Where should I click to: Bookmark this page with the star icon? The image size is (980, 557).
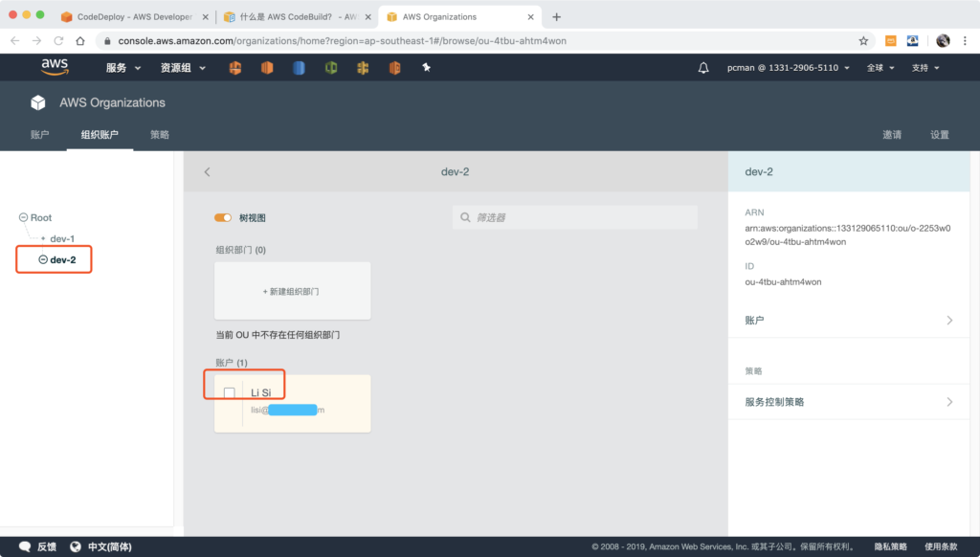(x=863, y=40)
